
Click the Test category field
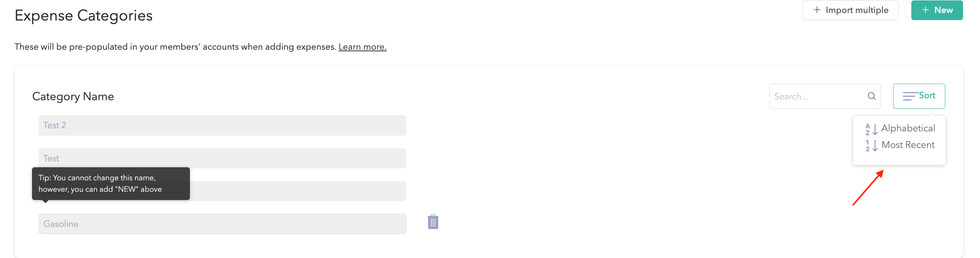click(x=222, y=158)
